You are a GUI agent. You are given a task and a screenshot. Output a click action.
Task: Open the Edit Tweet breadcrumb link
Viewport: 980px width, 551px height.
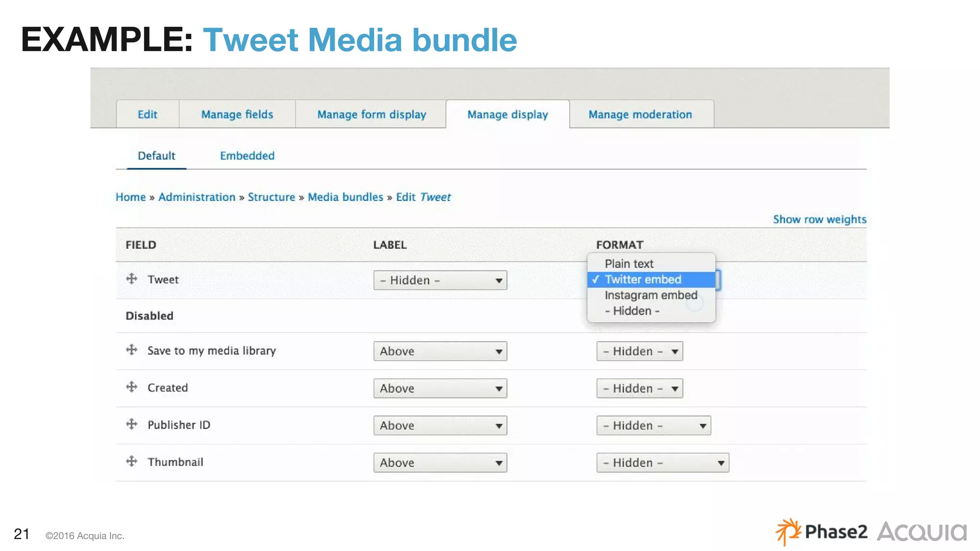coord(423,197)
